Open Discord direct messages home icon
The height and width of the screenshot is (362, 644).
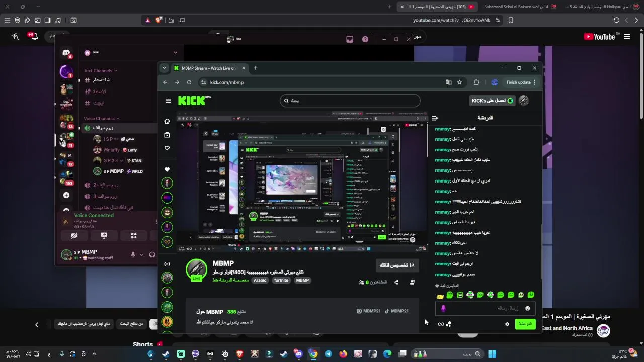click(x=66, y=53)
